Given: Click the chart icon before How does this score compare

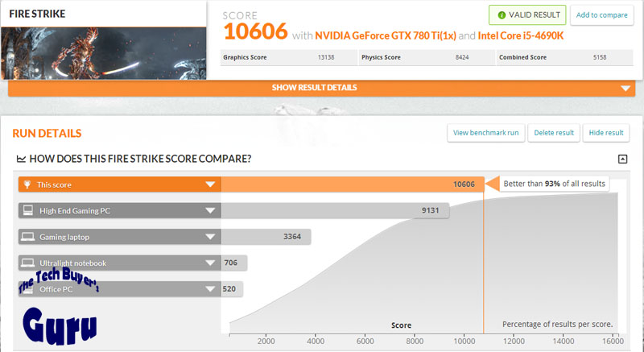Looking at the screenshot, I should coord(21,159).
